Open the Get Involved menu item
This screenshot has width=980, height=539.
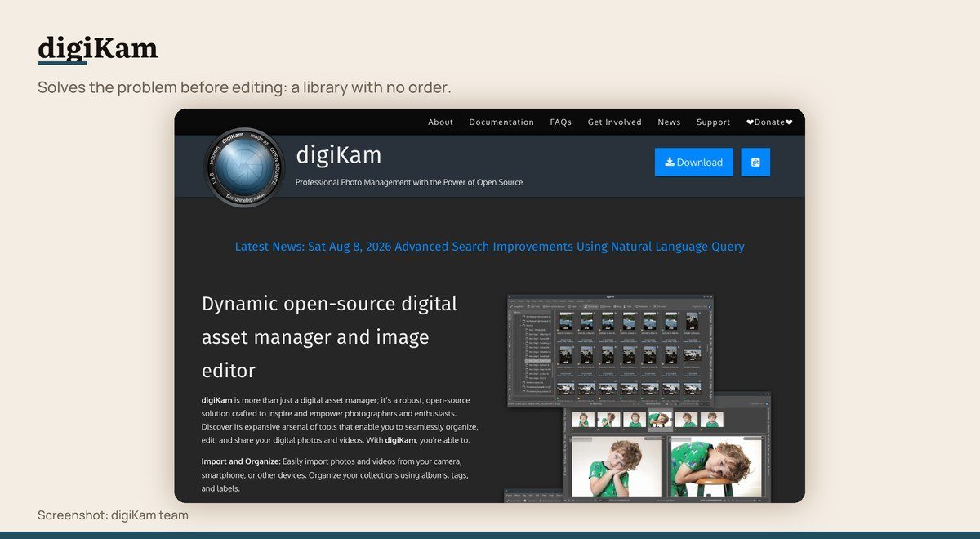(615, 122)
